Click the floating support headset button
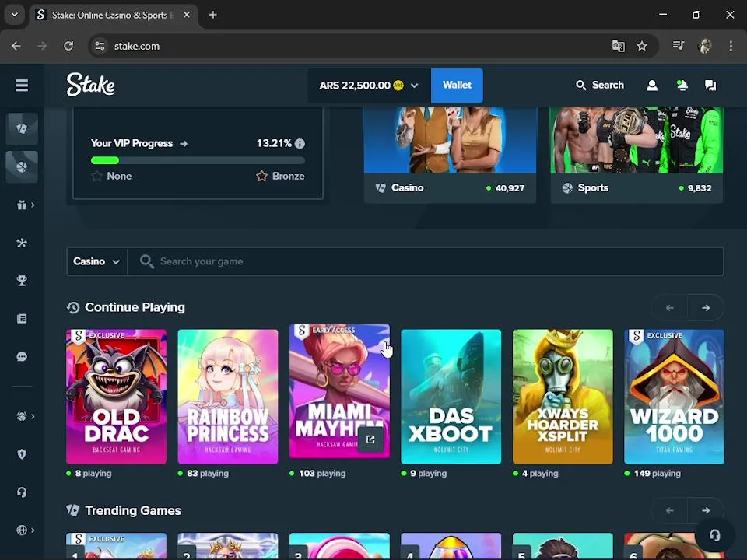 click(x=714, y=535)
